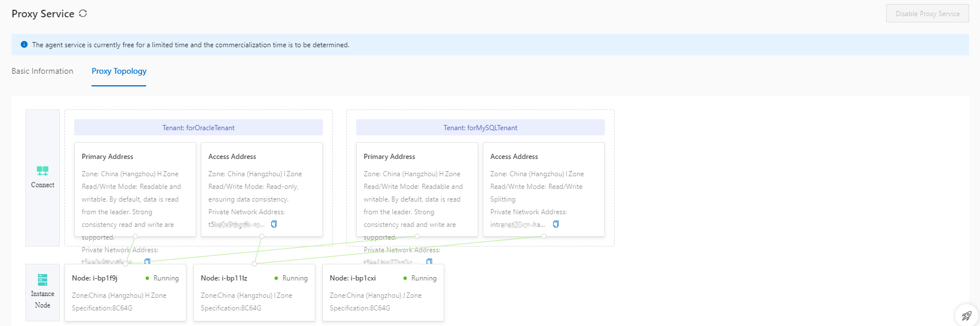Viewport: 980px width, 326px height.
Task: Click connector dot below forOracleTenant Access Address card
Action: tap(262, 236)
